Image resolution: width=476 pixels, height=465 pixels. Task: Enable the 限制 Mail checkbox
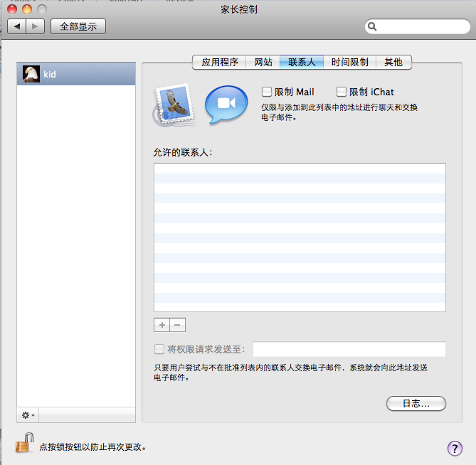click(266, 92)
